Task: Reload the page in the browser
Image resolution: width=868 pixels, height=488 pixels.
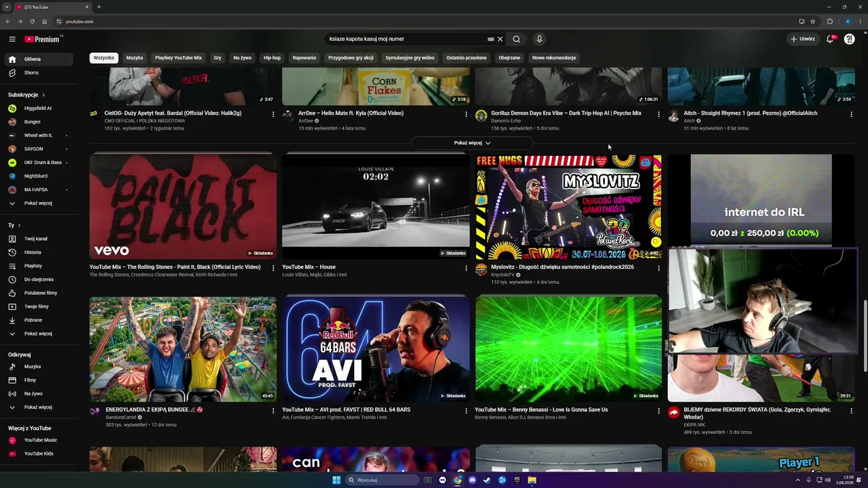Action: click(32, 22)
